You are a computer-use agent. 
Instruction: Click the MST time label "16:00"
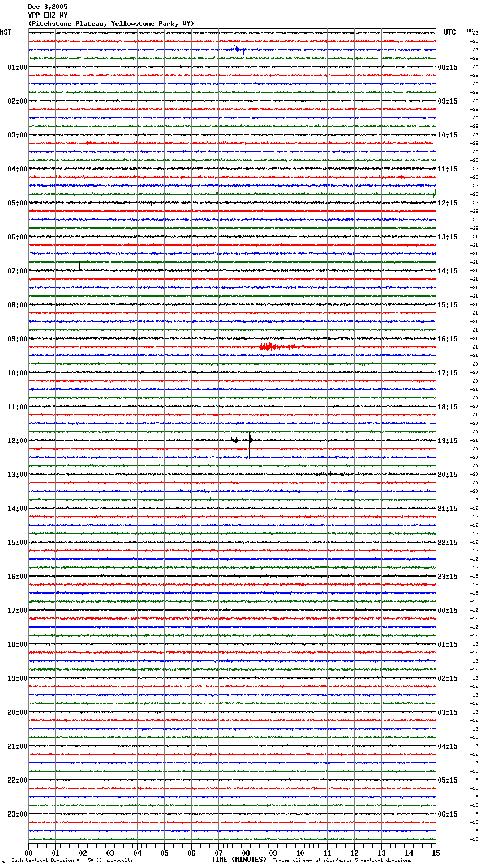pyautogui.click(x=18, y=577)
